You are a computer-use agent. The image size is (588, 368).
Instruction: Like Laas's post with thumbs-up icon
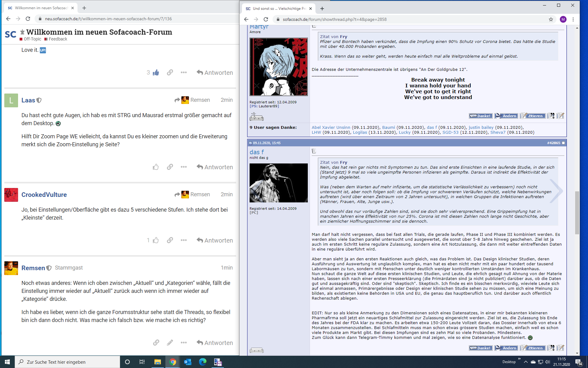click(156, 167)
